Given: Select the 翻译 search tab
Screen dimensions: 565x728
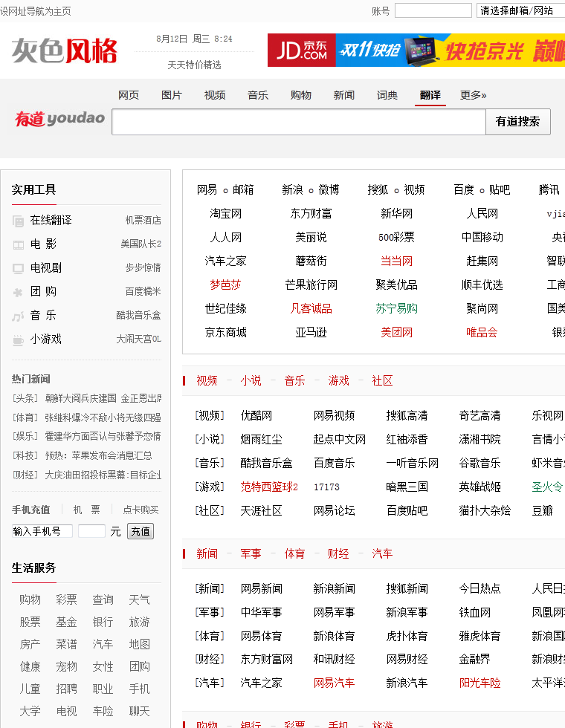Looking at the screenshot, I should pos(430,95).
